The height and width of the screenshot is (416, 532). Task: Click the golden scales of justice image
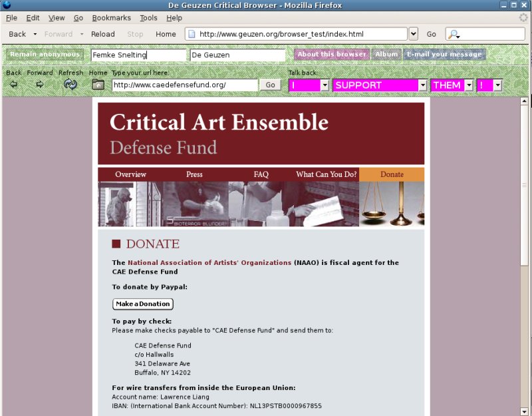point(392,204)
